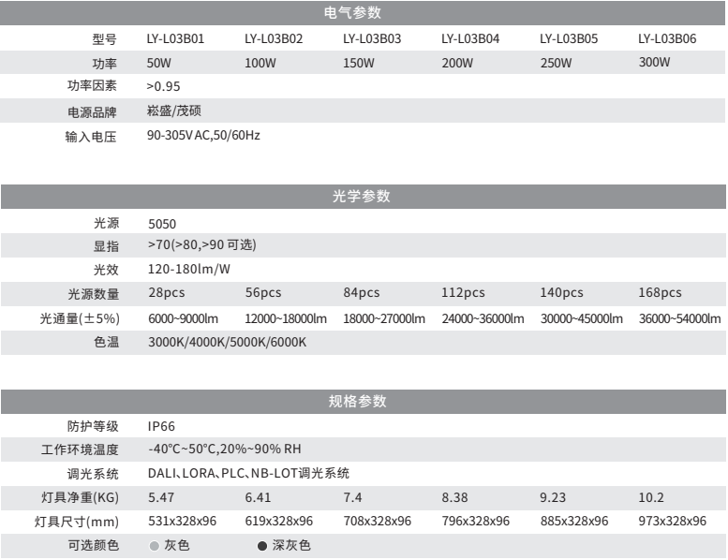Select the IP66 protection rating

(x=162, y=426)
